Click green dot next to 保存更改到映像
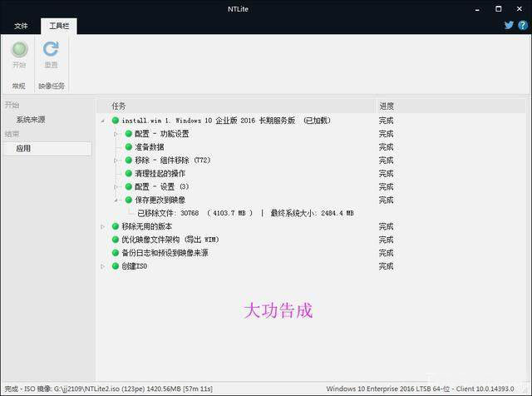Image resolution: width=532 pixels, height=396 pixels. 129,200
